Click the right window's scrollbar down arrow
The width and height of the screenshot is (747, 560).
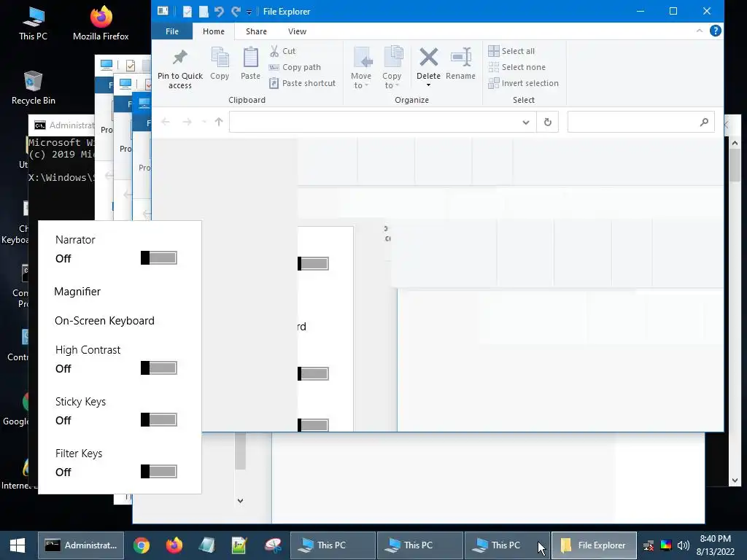735,481
